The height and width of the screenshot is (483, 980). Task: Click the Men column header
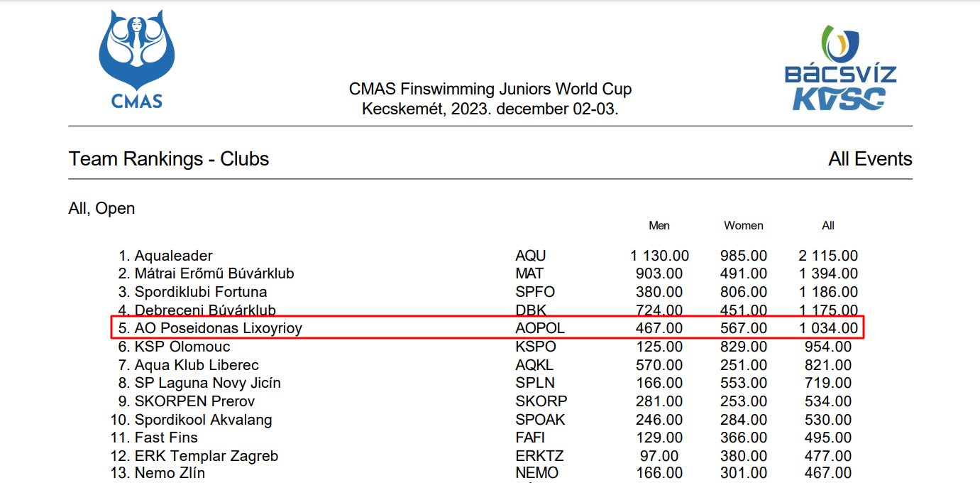(659, 226)
